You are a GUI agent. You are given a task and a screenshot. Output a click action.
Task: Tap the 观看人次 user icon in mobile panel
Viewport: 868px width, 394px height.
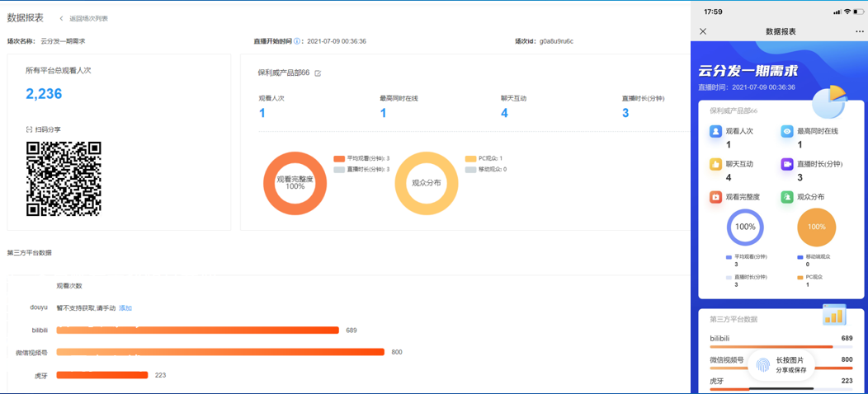click(715, 131)
